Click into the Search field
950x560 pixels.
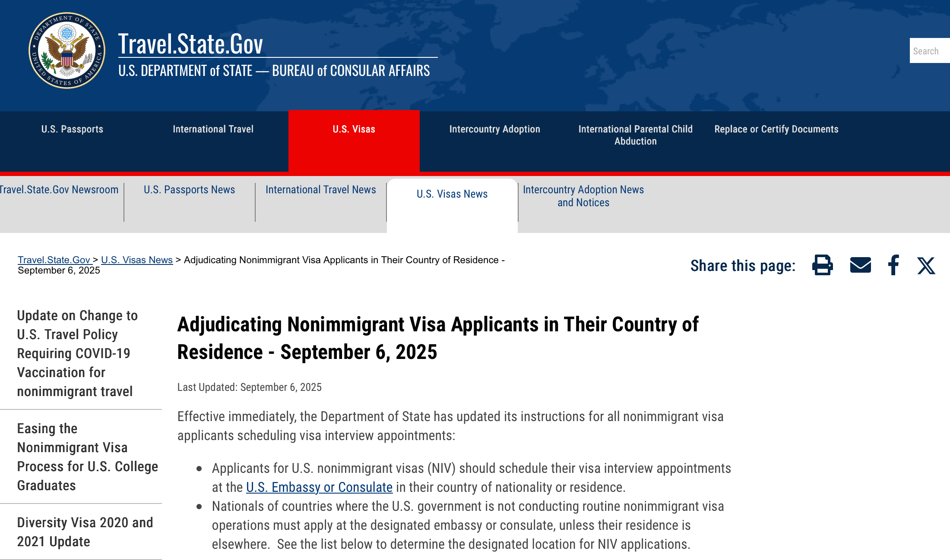929,51
